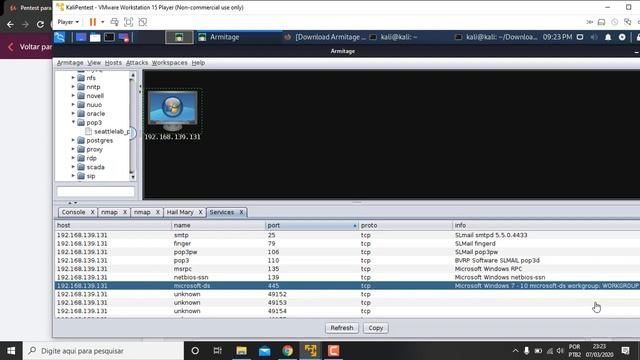Screen dimensions: 640x360
Task: Launch the terminal from the Kali panel
Action: (x=109, y=37)
